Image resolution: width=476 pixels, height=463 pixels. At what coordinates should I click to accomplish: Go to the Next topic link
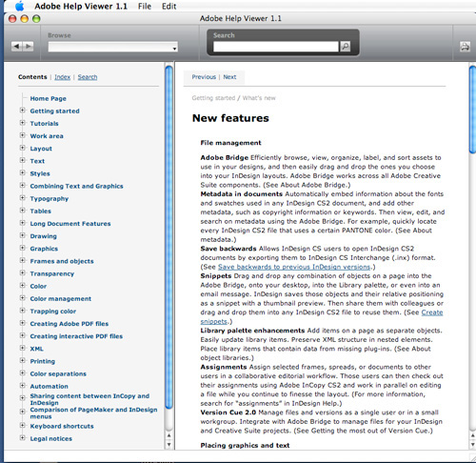229,77
